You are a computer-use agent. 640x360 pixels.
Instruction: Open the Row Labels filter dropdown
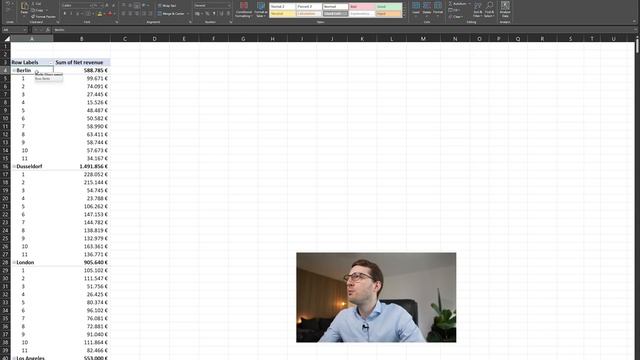click(x=51, y=63)
